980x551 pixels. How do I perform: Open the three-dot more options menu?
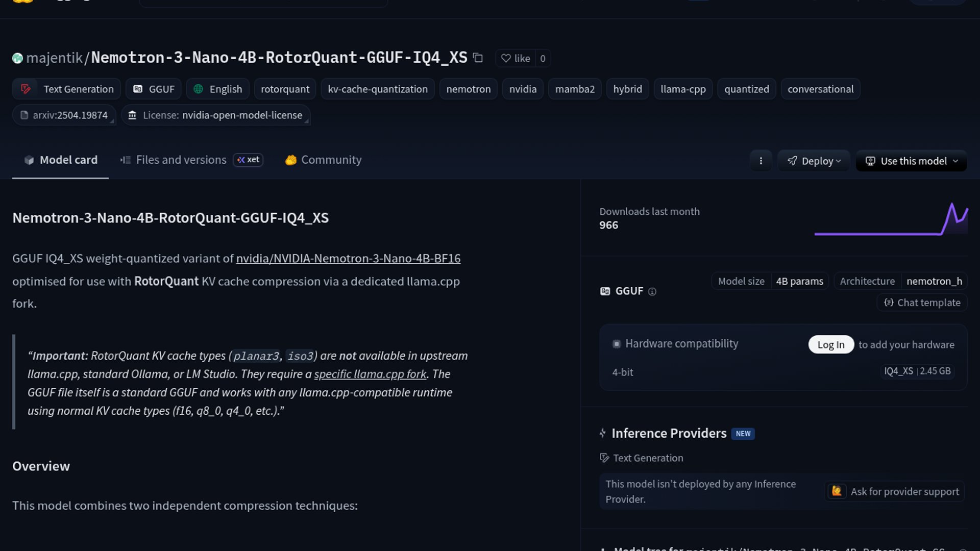click(761, 161)
